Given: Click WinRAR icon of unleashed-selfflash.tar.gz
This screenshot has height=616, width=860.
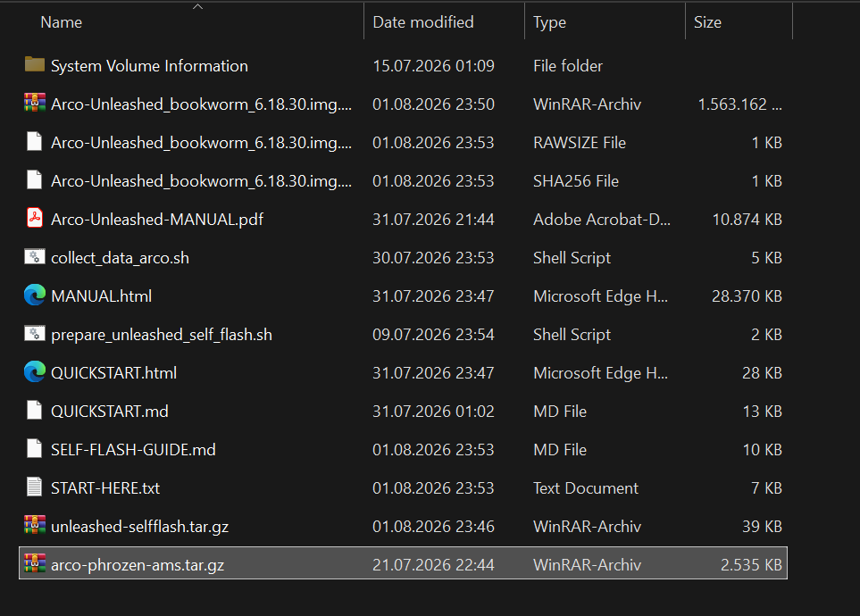Looking at the screenshot, I should click(35, 526).
